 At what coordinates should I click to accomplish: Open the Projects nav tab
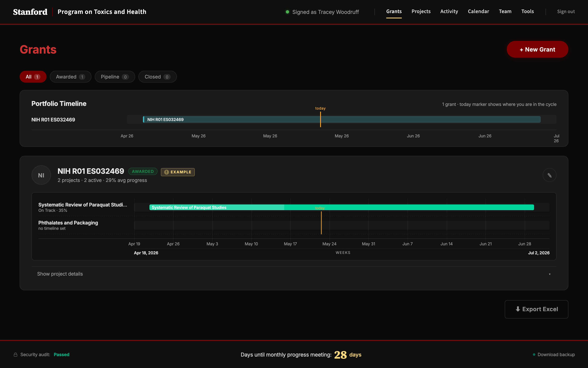pos(421,11)
